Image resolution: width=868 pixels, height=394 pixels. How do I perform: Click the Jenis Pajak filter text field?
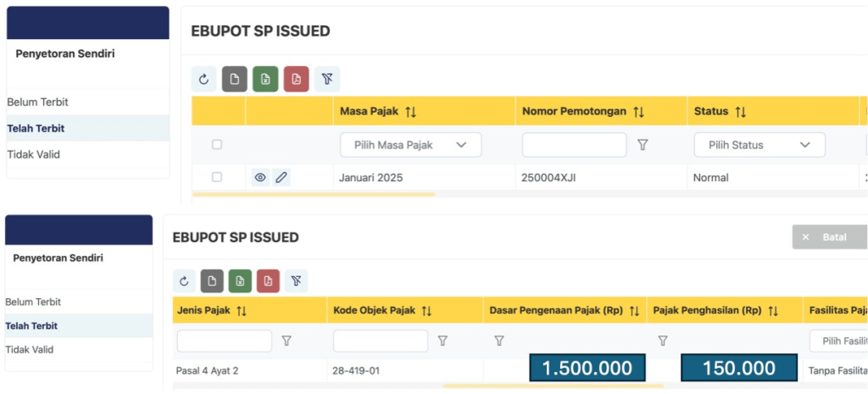click(224, 341)
